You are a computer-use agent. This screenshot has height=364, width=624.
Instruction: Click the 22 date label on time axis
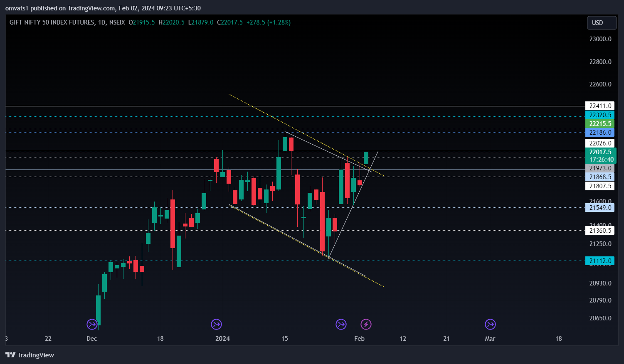[x=48, y=339]
